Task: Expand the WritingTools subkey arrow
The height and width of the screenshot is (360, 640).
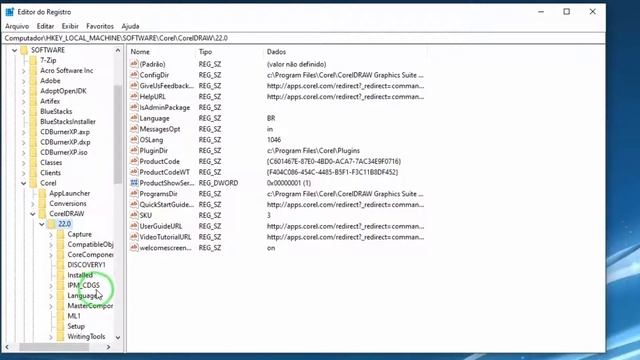Action: tap(51, 337)
